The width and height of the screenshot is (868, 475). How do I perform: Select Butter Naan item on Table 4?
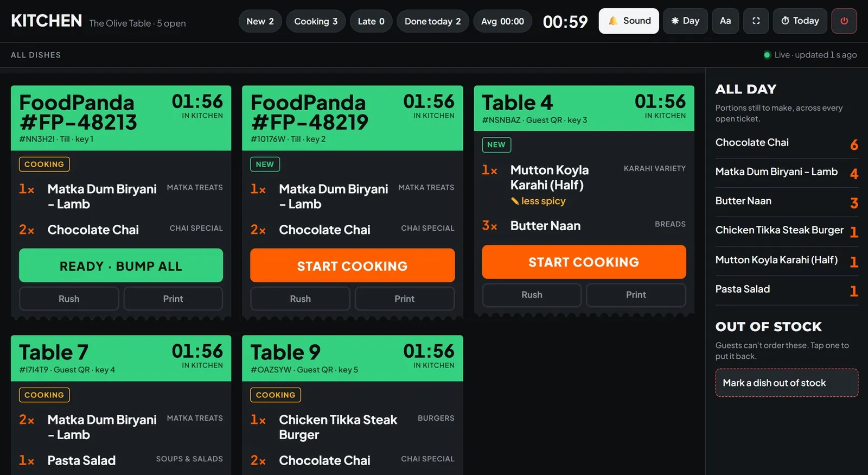584,225
